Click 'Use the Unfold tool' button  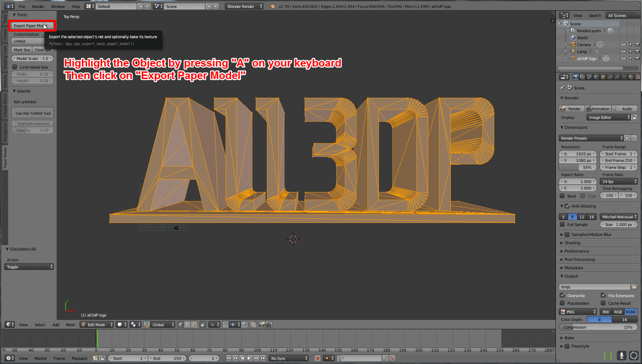[x=33, y=113]
